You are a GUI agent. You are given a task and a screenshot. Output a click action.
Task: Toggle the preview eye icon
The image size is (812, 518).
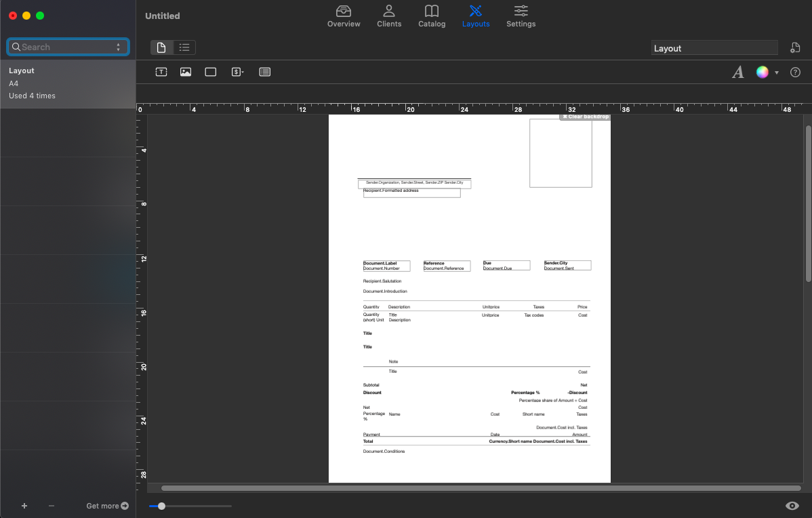click(792, 506)
